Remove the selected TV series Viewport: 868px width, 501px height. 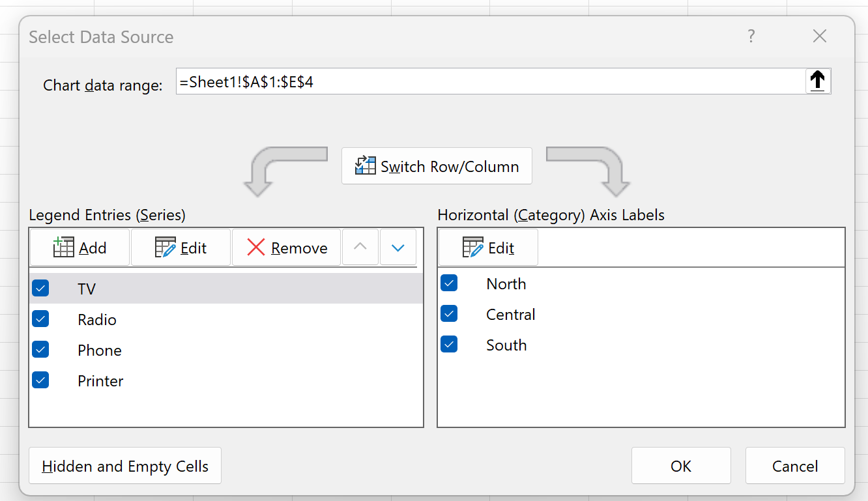pyautogui.click(x=286, y=248)
